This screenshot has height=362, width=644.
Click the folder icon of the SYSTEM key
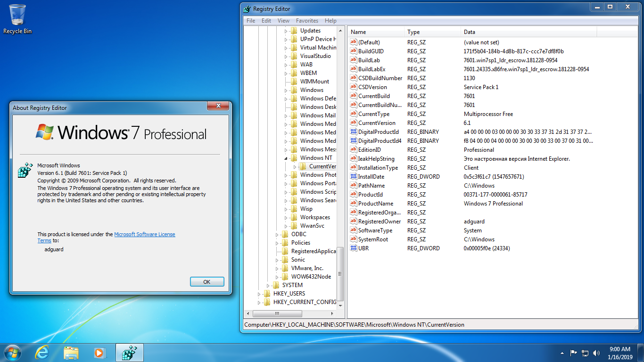click(x=276, y=285)
